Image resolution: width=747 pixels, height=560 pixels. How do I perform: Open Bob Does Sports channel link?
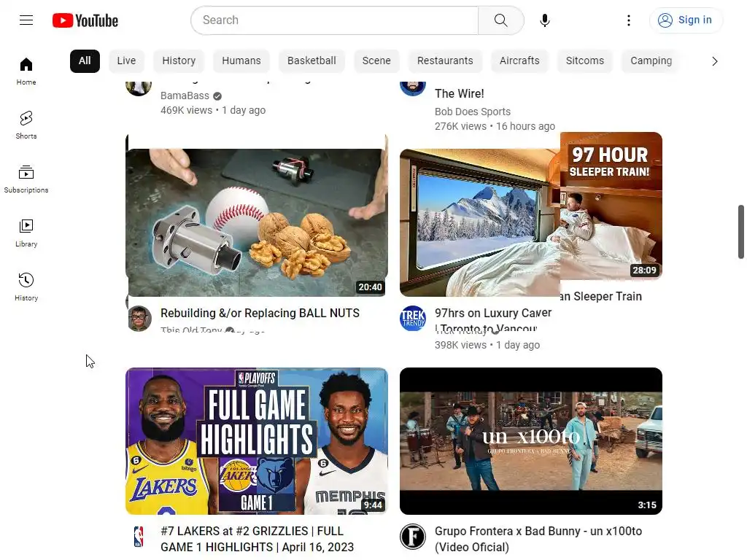click(473, 112)
